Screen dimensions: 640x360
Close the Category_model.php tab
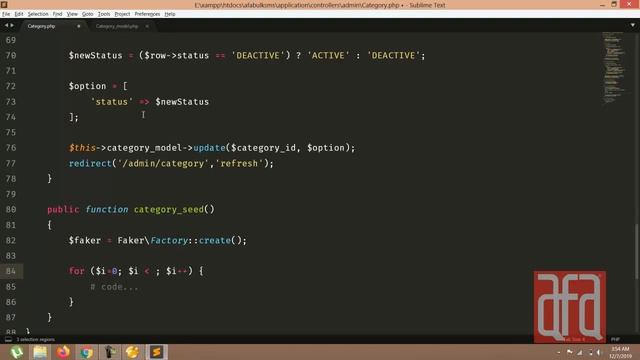tap(147, 26)
